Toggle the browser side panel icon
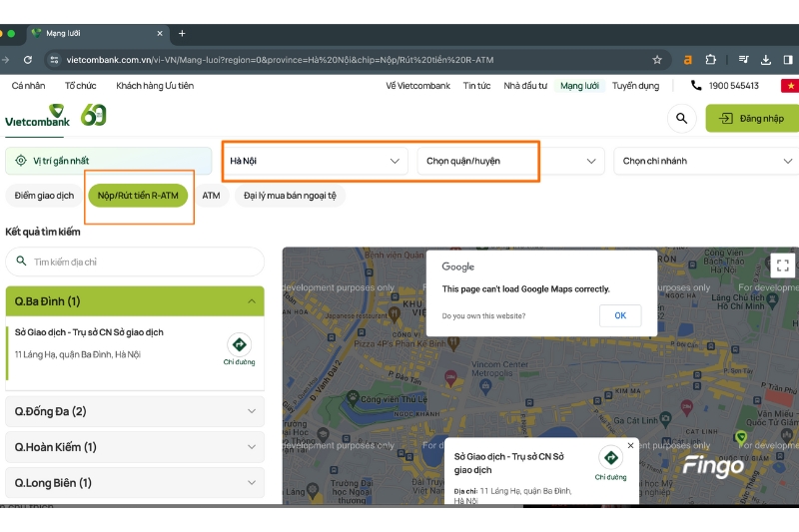 [788, 60]
